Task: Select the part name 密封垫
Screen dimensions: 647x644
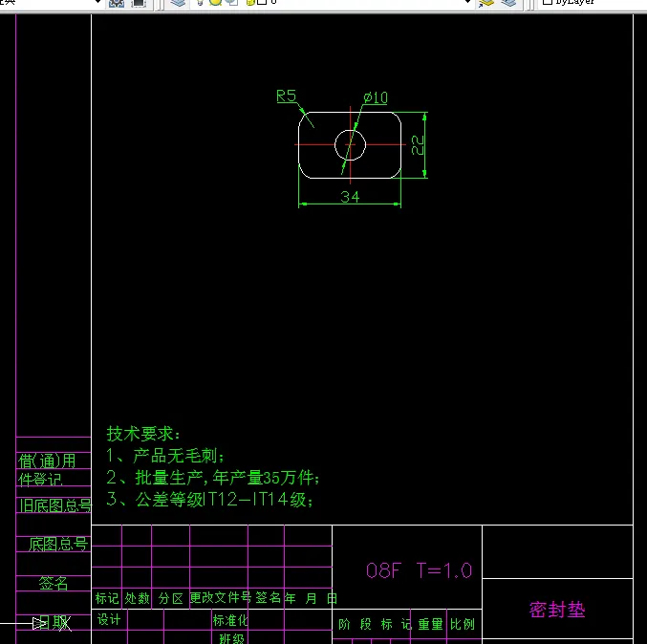Action: pos(557,610)
